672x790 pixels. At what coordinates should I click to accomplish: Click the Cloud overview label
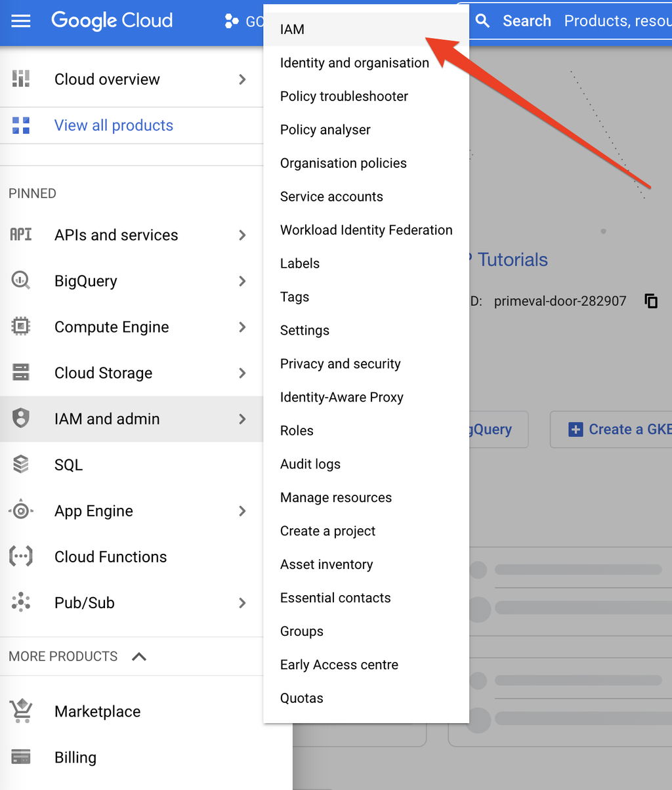click(x=107, y=79)
